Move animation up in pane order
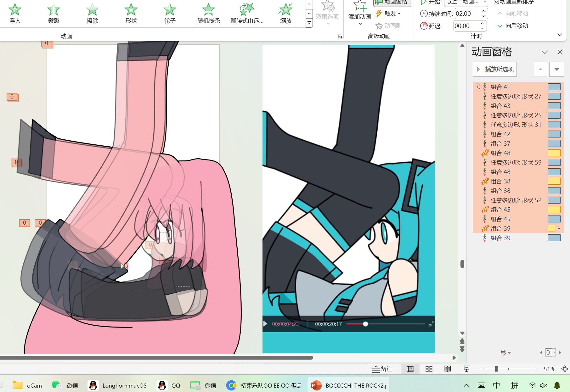570x392 pixels. [x=540, y=69]
